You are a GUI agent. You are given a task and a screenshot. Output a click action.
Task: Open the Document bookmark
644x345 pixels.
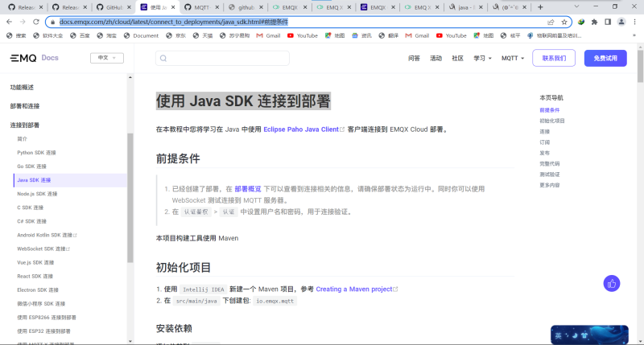(141, 35)
